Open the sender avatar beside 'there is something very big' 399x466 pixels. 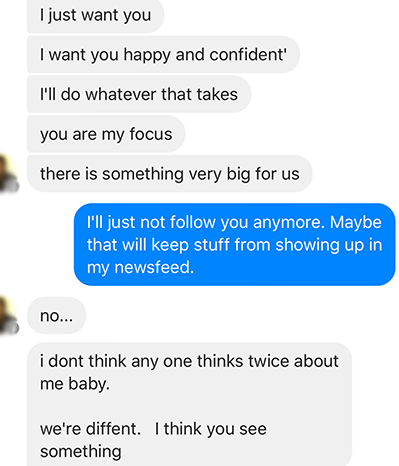tap(8, 174)
